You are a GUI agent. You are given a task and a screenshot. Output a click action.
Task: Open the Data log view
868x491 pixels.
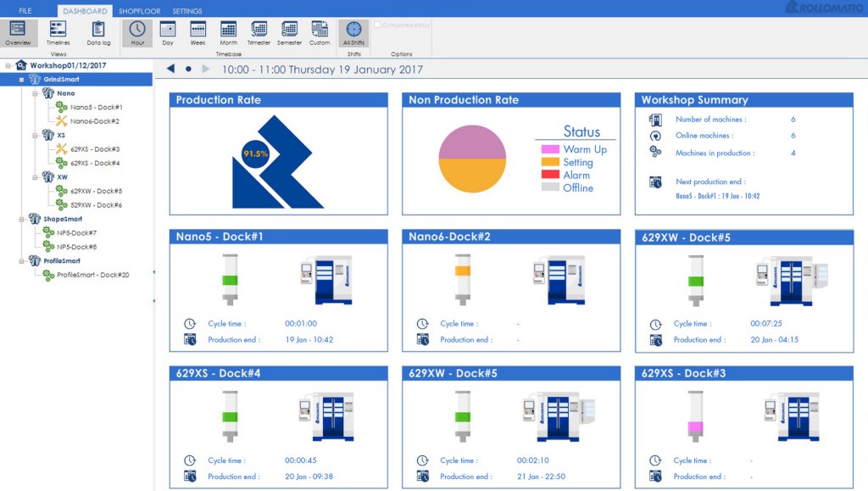pos(98,33)
